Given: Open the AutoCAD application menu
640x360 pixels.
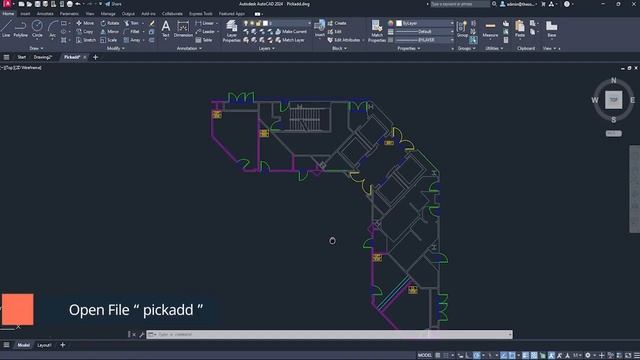Looking at the screenshot, I should pyautogui.click(x=7, y=4).
